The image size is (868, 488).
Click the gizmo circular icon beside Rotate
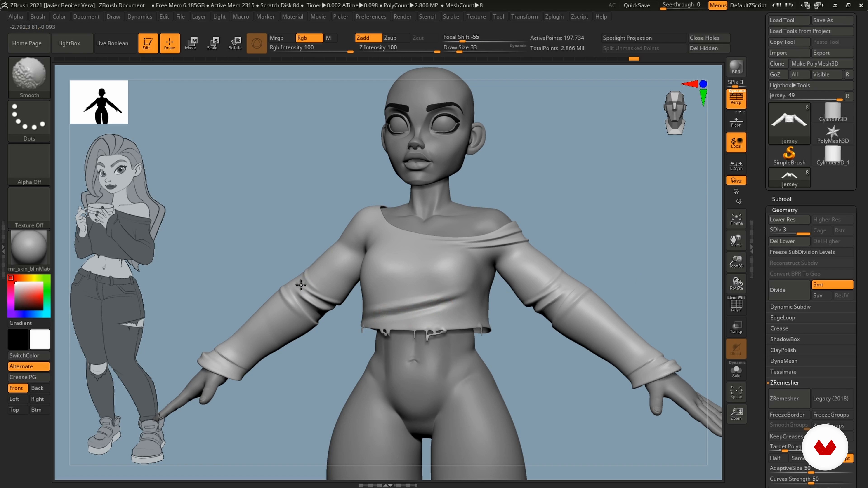(x=256, y=43)
